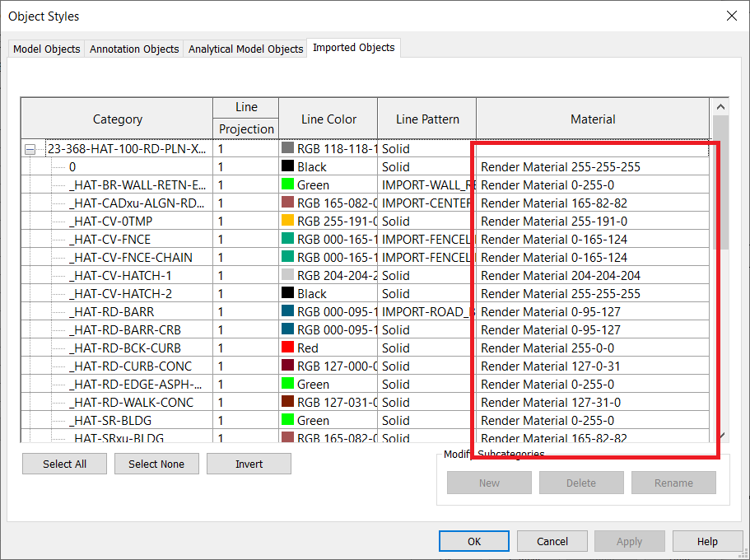Click the Cancel button
This screenshot has width=750, height=560.
click(552, 541)
